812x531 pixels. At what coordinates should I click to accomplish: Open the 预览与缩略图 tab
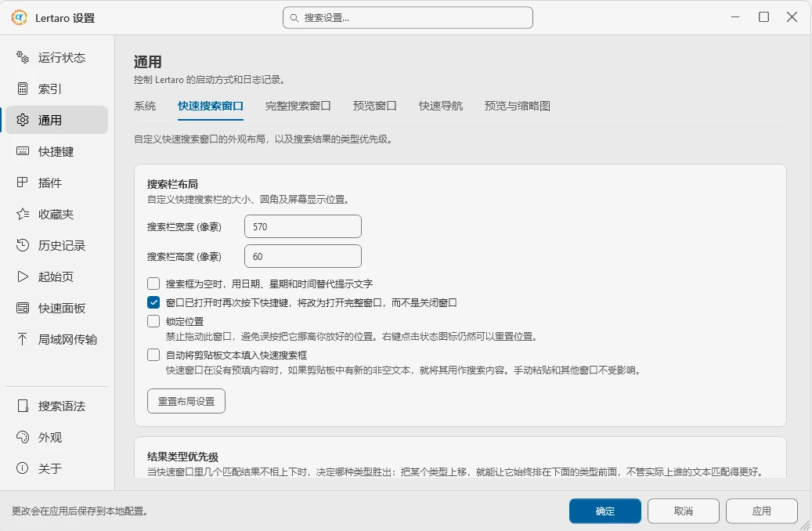[517, 106]
